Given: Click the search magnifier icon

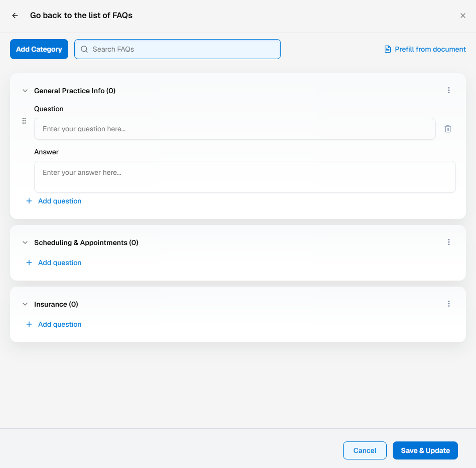Looking at the screenshot, I should click(x=84, y=49).
